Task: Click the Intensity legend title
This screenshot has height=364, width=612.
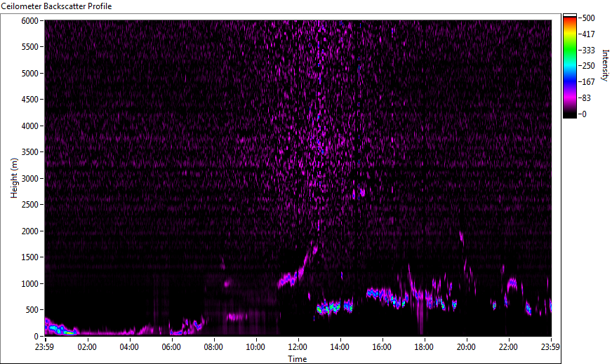Action: [606, 65]
